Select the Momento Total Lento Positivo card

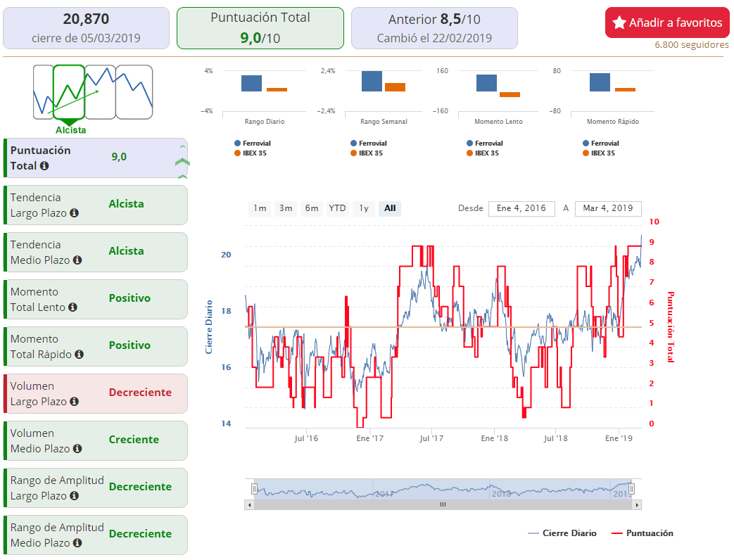click(96, 300)
